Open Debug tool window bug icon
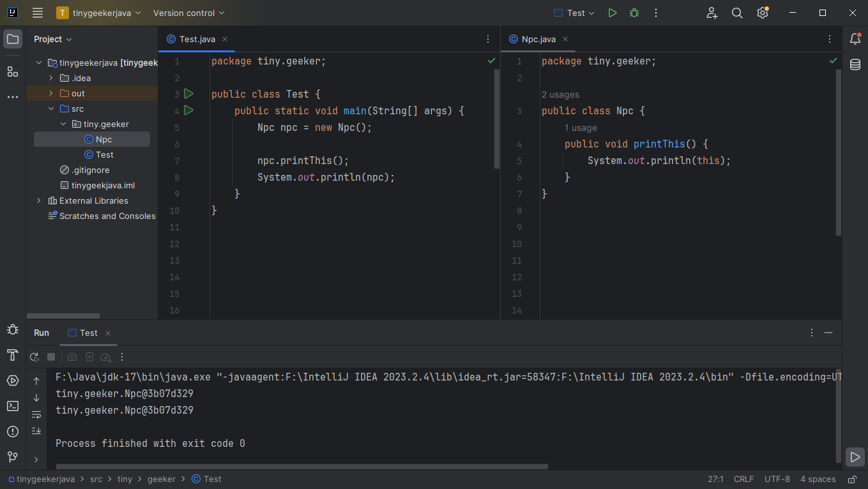 [x=12, y=329]
